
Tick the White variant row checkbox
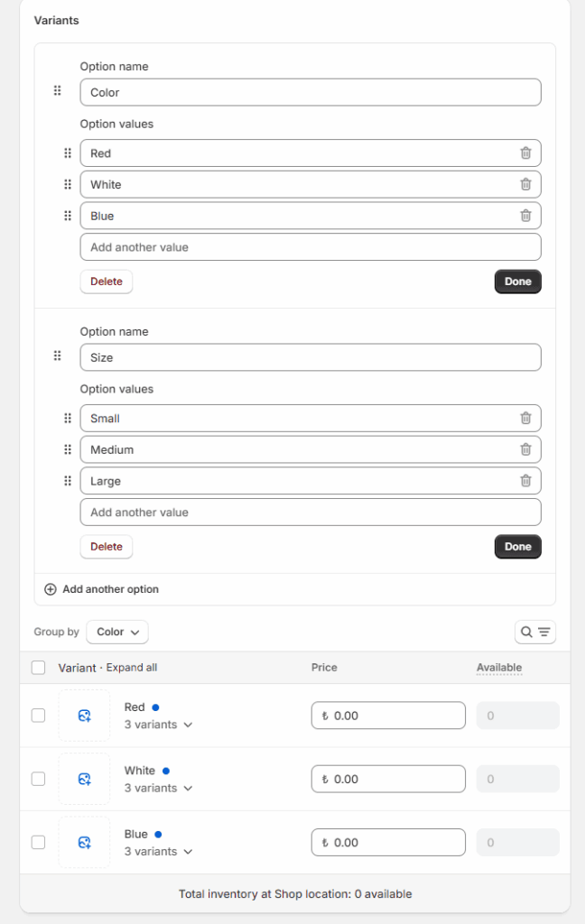(38, 779)
